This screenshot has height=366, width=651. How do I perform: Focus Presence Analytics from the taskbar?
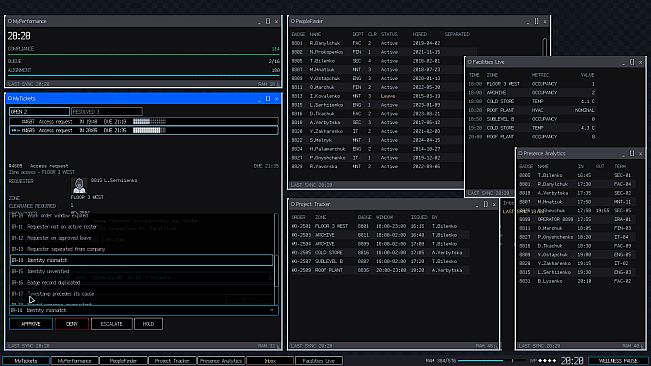[221, 361]
